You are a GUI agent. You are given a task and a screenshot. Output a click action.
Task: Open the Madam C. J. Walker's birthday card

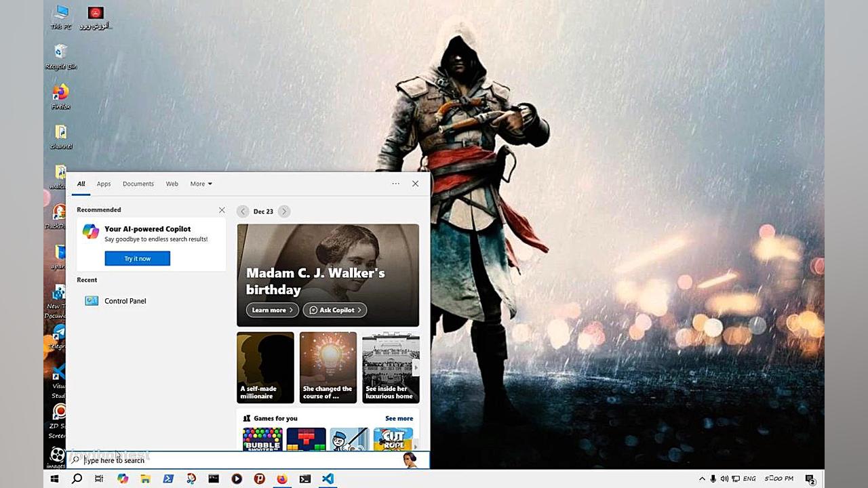tap(328, 275)
